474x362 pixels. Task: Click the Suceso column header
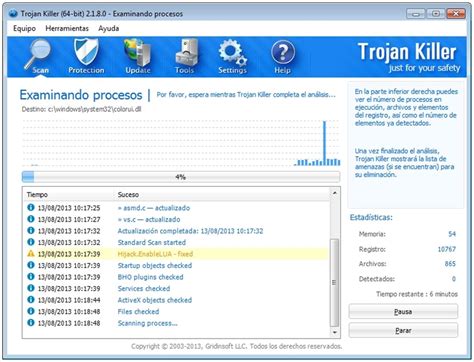pyautogui.click(x=128, y=194)
